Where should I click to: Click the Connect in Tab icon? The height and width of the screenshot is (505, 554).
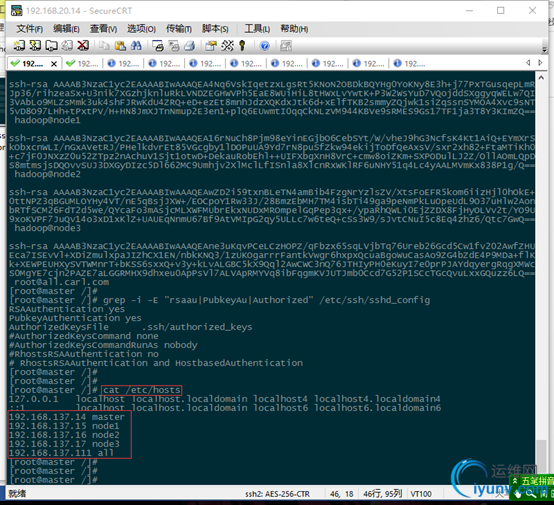[x=51, y=45]
